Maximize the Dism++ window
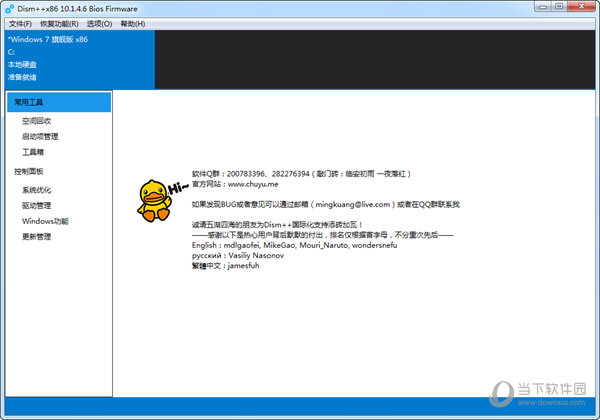Viewport: 600px width, 420px height. pyautogui.click(x=559, y=6)
